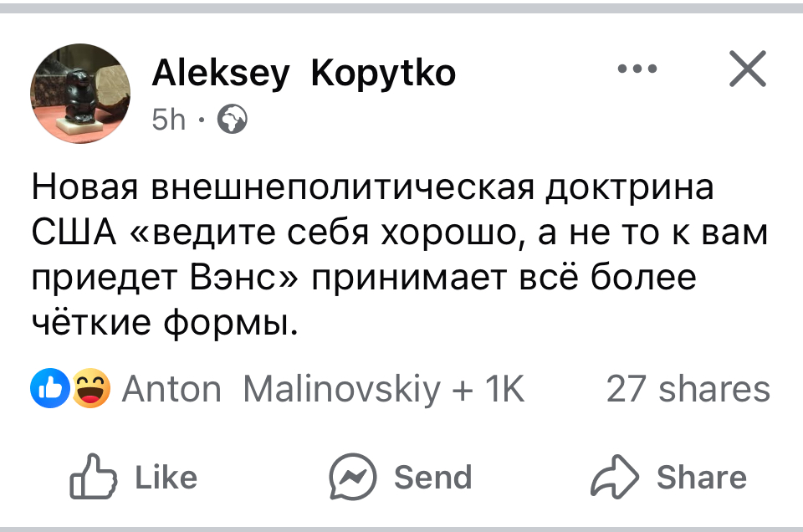Viewport: 803px width, 532px height.
Task: Open the 27 shares list
Action: point(687,389)
